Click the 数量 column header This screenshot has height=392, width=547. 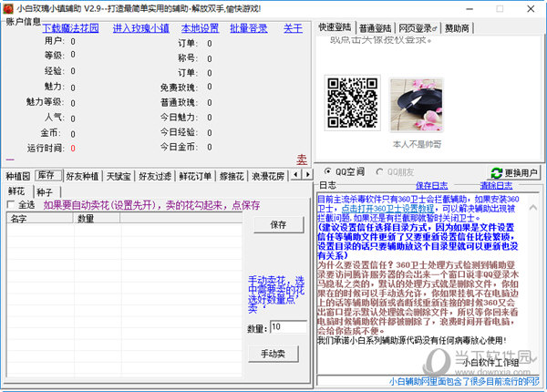97,218
